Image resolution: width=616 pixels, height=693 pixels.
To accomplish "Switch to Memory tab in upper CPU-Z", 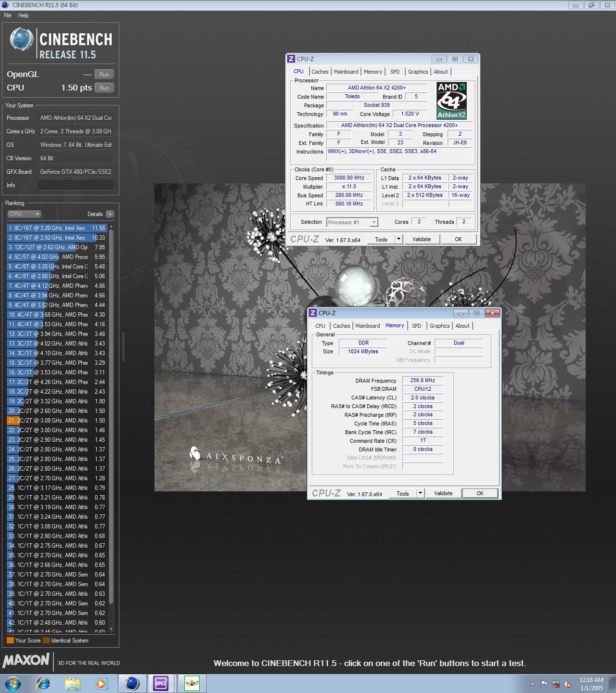I will tap(373, 72).
